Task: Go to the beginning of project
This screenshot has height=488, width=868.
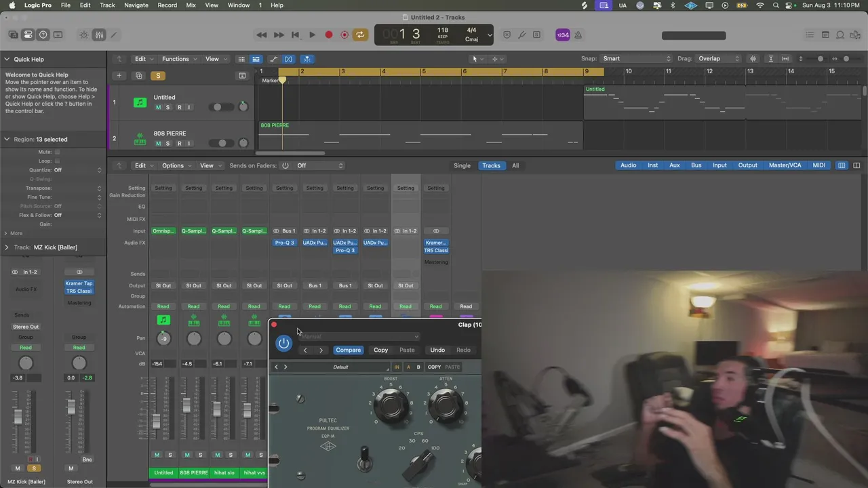Action: [295, 35]
